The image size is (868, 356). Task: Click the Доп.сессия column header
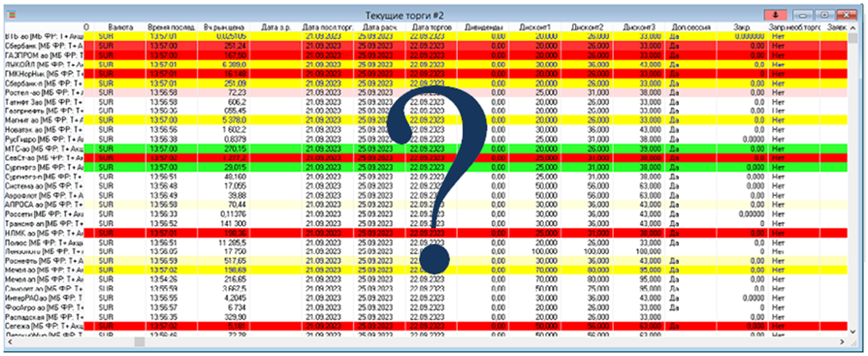pos(691,26)
